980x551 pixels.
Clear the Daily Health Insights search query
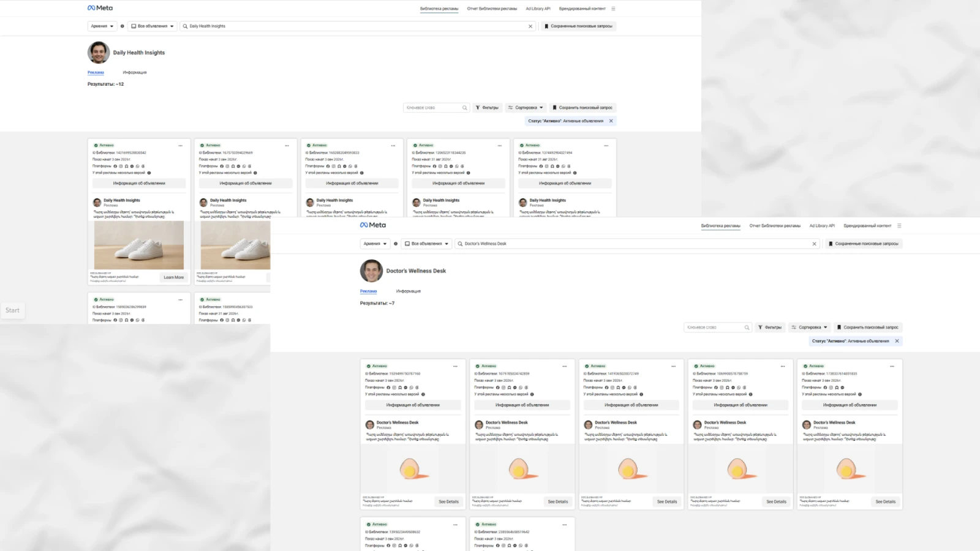click(x=530, y=26)
